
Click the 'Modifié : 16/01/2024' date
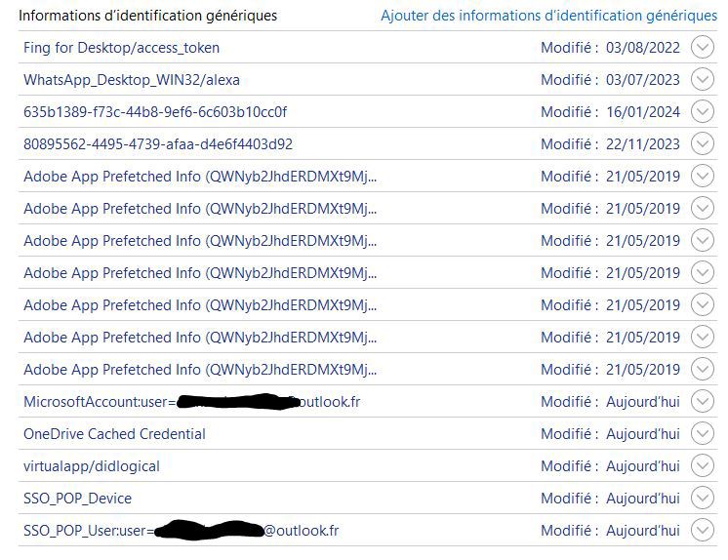pos(610,112)
